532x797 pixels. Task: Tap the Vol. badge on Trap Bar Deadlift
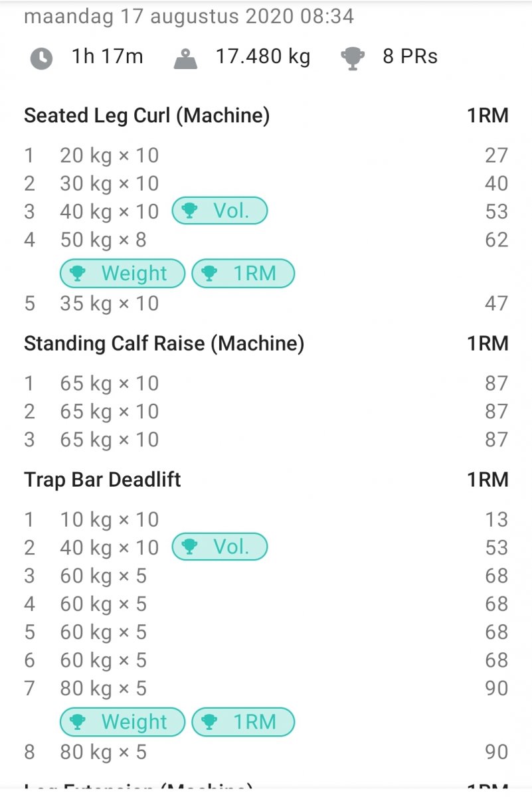[220, 547]
